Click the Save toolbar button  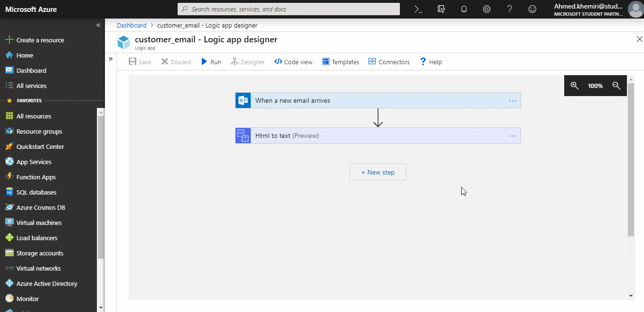pos(140,62)
